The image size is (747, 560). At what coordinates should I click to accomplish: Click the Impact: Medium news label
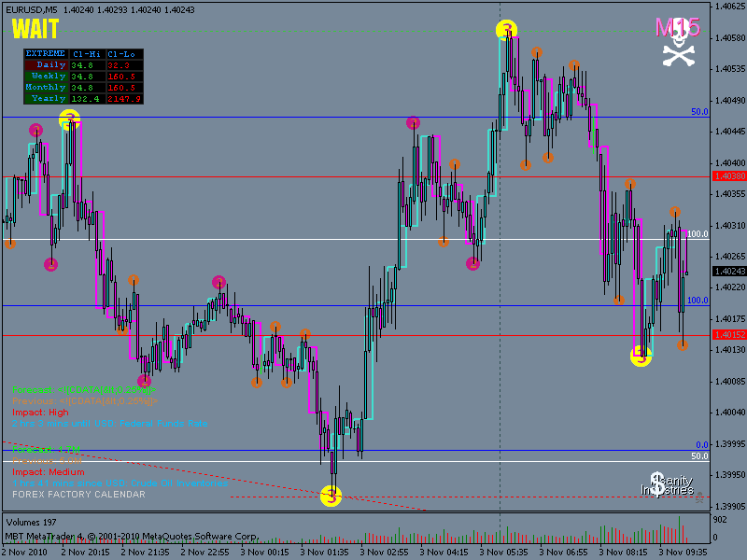49,472
